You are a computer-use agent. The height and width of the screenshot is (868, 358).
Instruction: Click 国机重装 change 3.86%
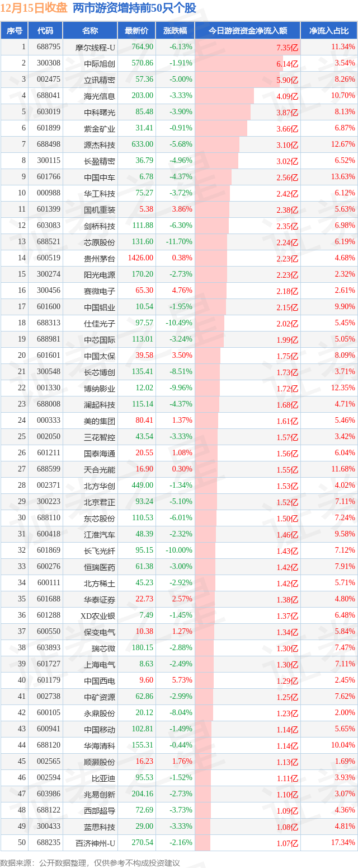tap(182, 209)
